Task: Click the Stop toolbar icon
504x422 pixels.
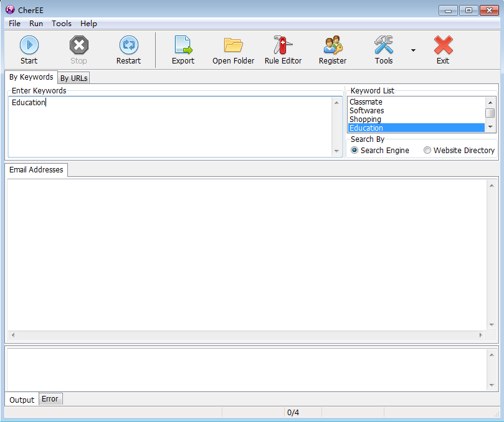Action: tap(78, 45)
